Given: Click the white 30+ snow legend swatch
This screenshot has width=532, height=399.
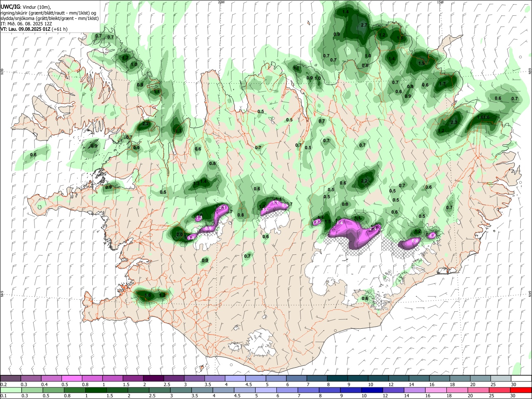Looking at the screenshot, I should click(x=521, y=378).
